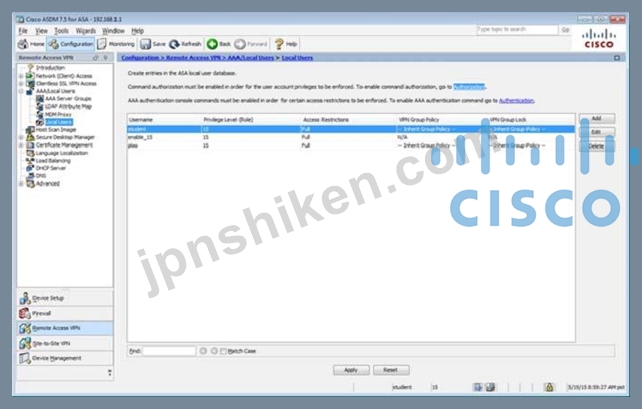Select DHCP Server tree item
Image resolution: width=642 pixels, height=409 pixels.
click(50, 168)
